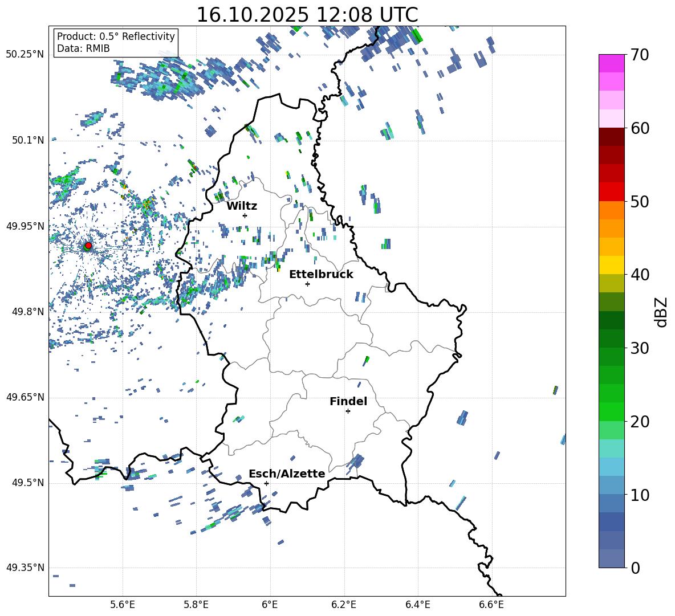This screenshot has width=675, height=616.
Task: Click the dBZ colorbar axis label
Action: [x=660, y=312]
